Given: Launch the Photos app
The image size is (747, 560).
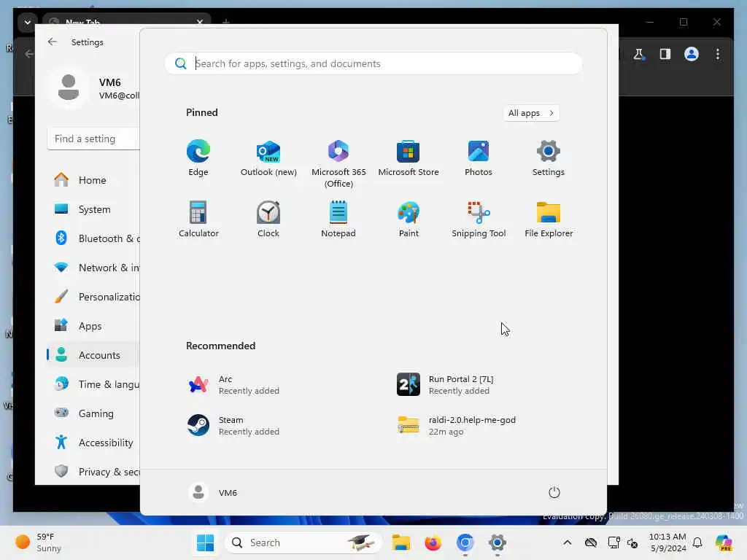Looking at the screenshot, I should [x=479, y=158].
